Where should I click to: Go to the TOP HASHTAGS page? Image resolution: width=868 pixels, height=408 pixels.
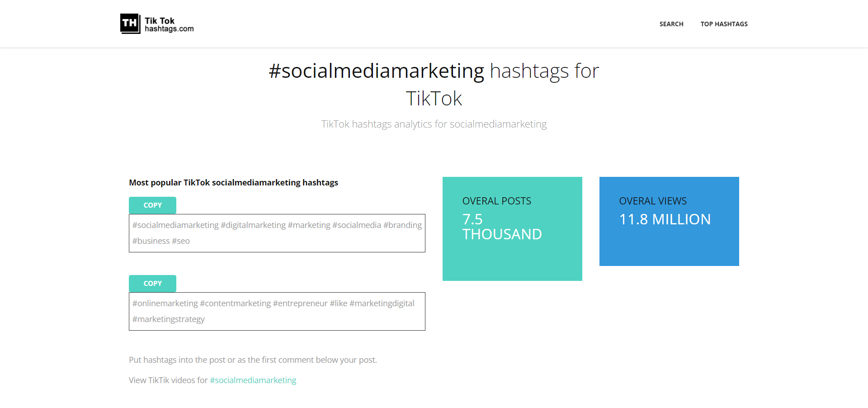click(x=724, y=24)
